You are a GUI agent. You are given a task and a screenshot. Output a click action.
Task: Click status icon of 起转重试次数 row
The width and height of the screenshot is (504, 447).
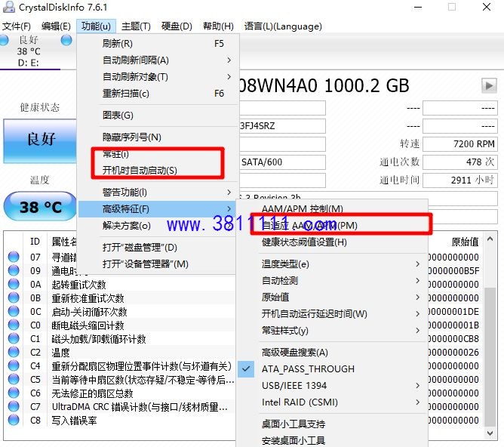[14, 284]
